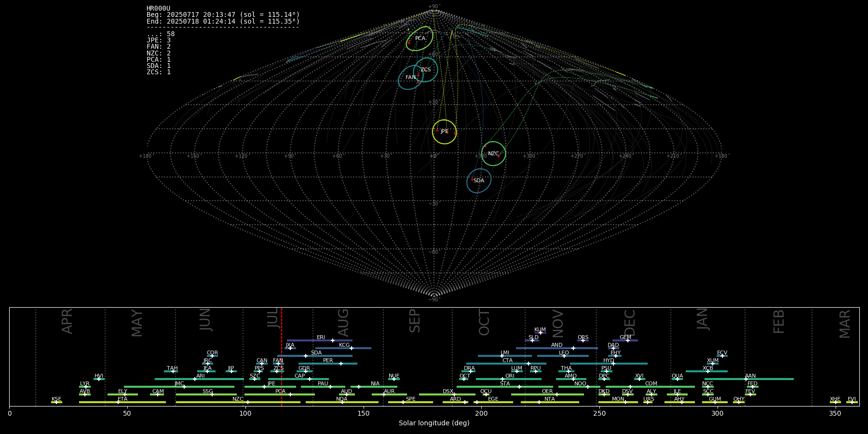Select the JMC shower bar in timeline
This screenshot has width=868, height=434.
[x=179, y=387]
